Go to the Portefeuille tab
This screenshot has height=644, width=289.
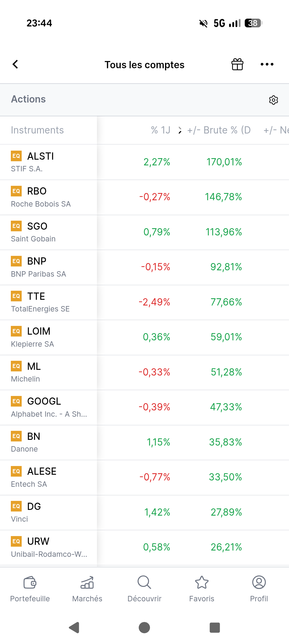click(x=30, y=589)
